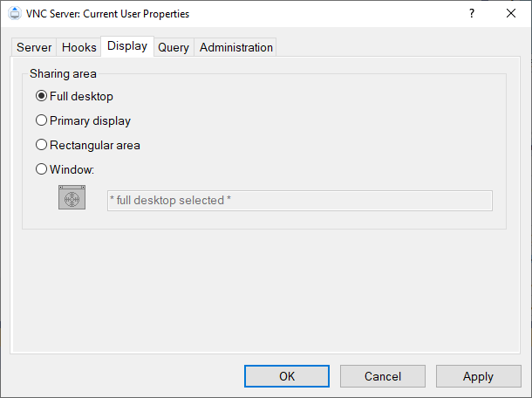The width and height of the screenshot is (532, 398).
Task: Close the Current User Properties dialog
Action: coord(511,14)
